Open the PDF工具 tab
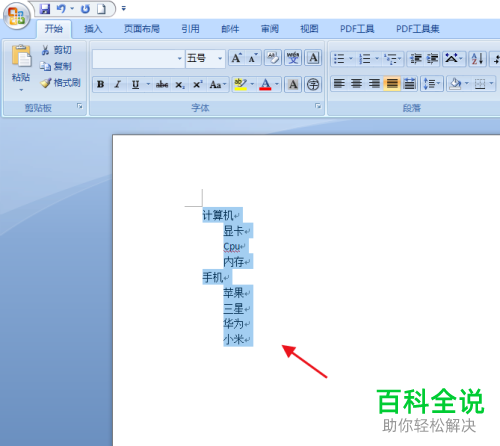 pyautogui.click(x=357, y=29)
